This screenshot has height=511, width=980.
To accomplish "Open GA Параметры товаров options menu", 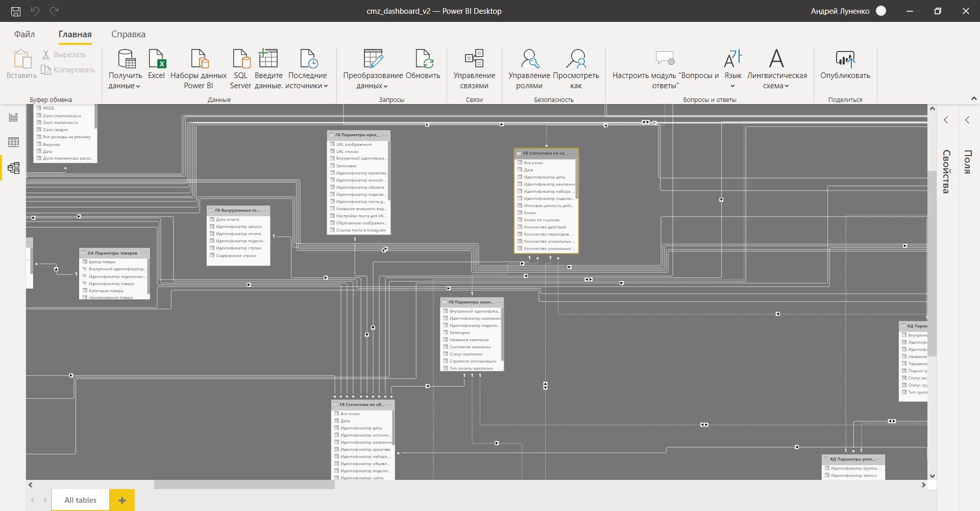I will [x=144, y=253].
